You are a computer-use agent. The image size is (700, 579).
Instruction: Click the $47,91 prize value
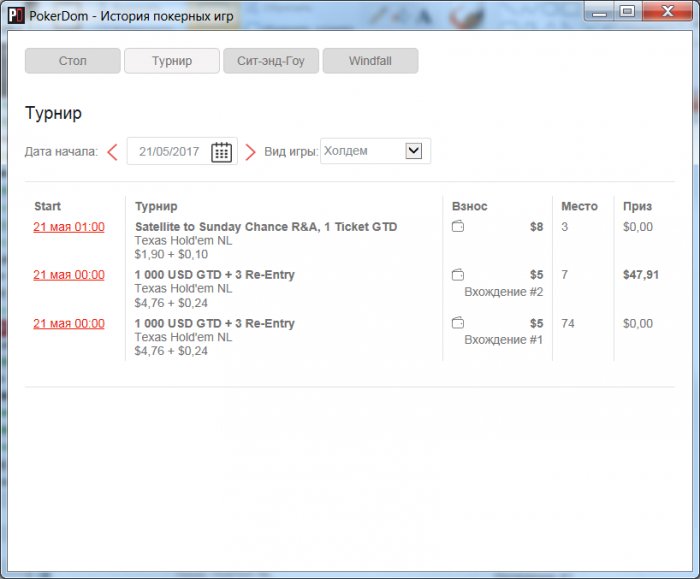click(641, 275)
